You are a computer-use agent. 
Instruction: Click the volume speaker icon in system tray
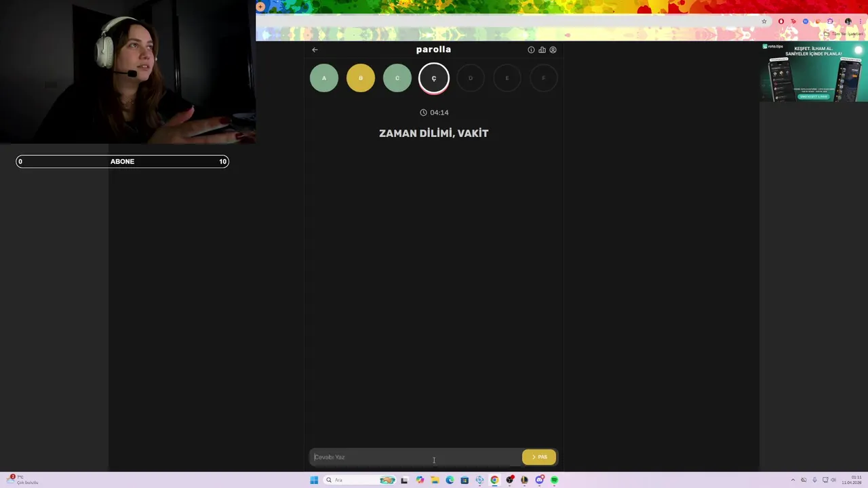click(x=833, y=480)
